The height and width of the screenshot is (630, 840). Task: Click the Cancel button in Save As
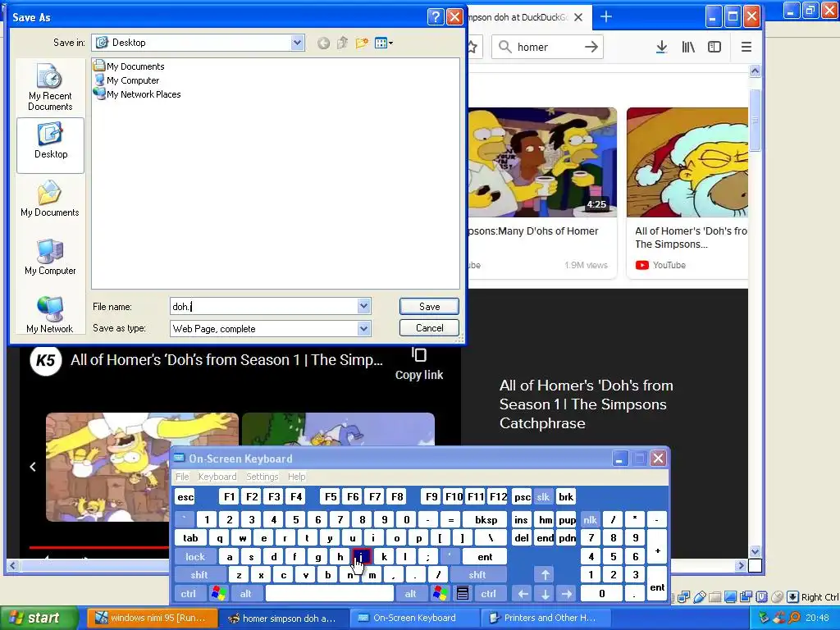point(429,328)
